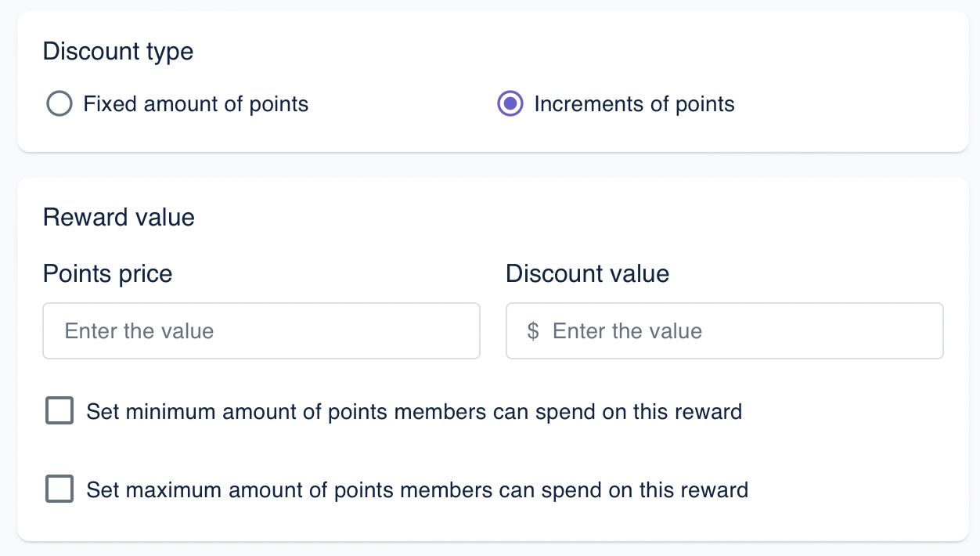980x556 pixels.
Task: Click the right end of the Discount value field
Action: tap(925, 331)
